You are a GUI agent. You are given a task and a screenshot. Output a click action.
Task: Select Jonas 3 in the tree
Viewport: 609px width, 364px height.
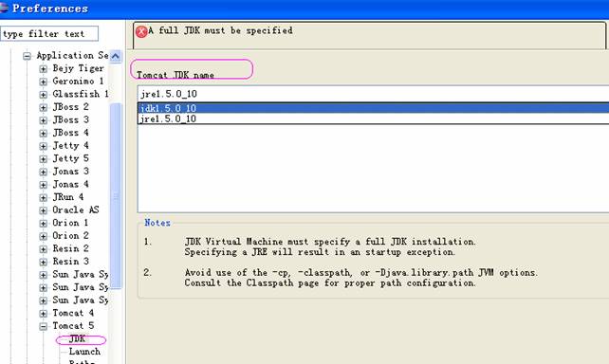[70, 172]
